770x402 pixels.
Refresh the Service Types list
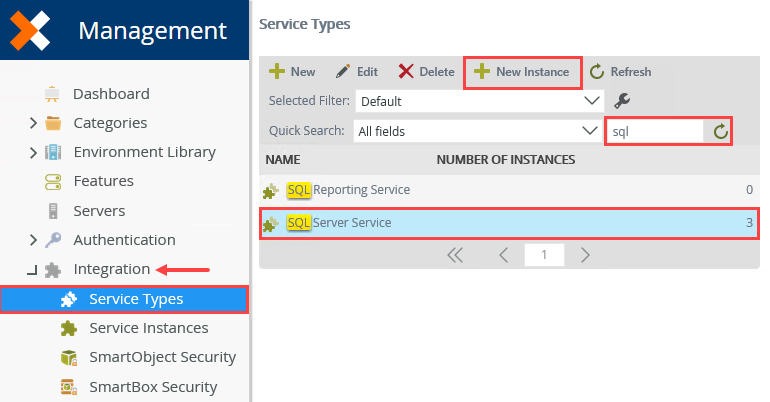pos(620,72)
